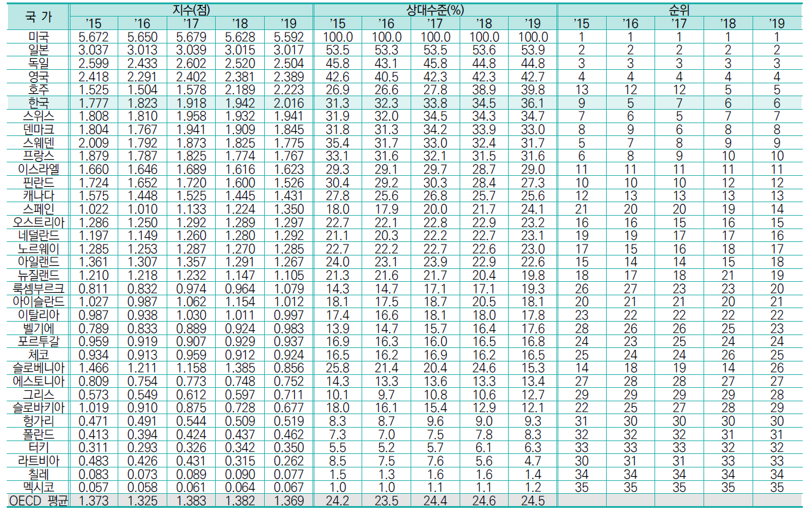Click the 덴마크 country cell
The width and height of the screenshot is (812, 514).
point(38,129)
